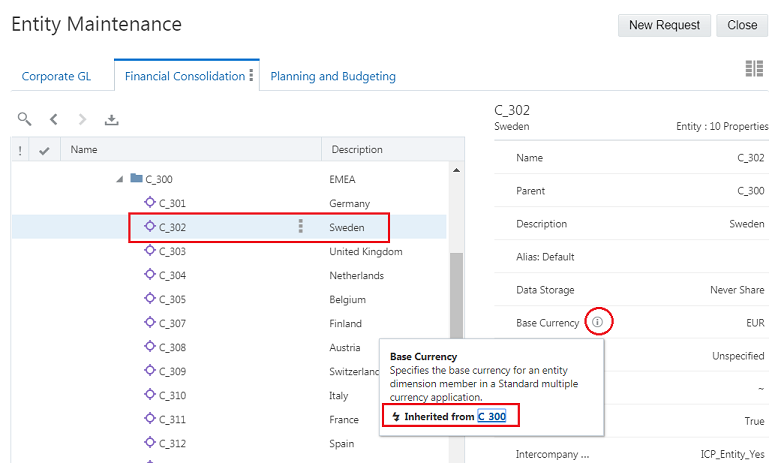Select the C_307 tree item
The image size is (775, 463).
pyautogui.click(x=172, y=323)
